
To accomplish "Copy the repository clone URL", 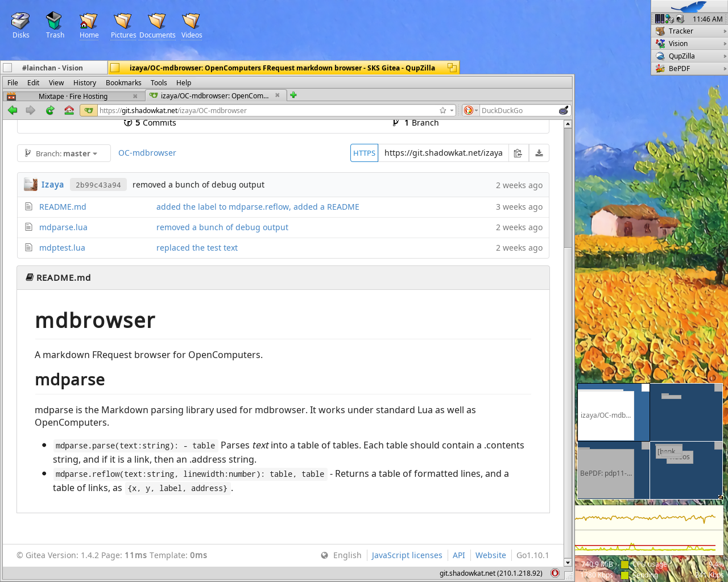I will point(518,153).
